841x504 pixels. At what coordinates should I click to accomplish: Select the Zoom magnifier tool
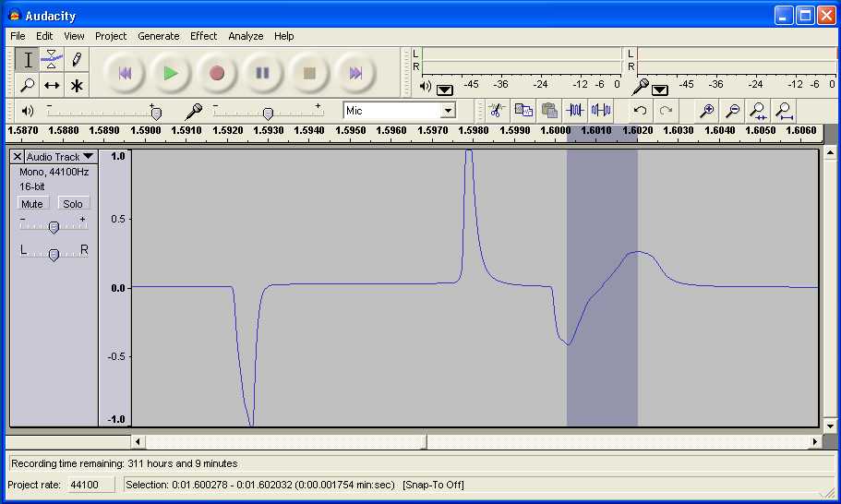pos(28,85)
